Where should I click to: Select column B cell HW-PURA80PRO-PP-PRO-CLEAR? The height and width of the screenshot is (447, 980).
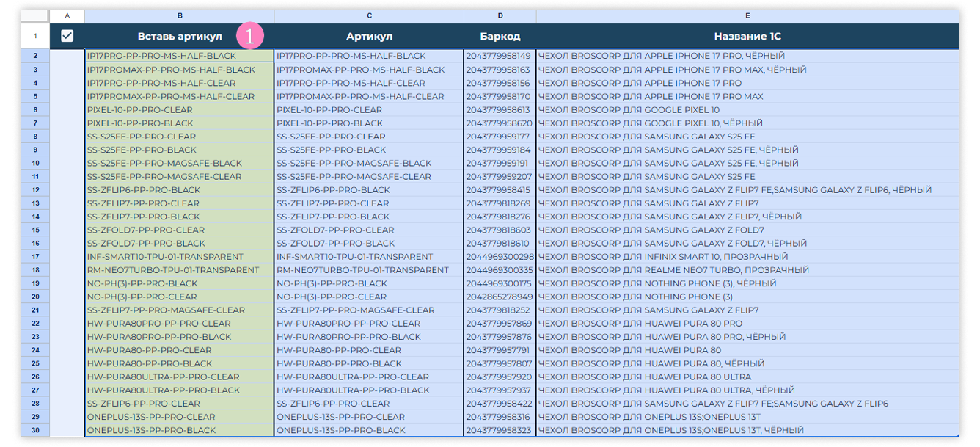[180, 324]
